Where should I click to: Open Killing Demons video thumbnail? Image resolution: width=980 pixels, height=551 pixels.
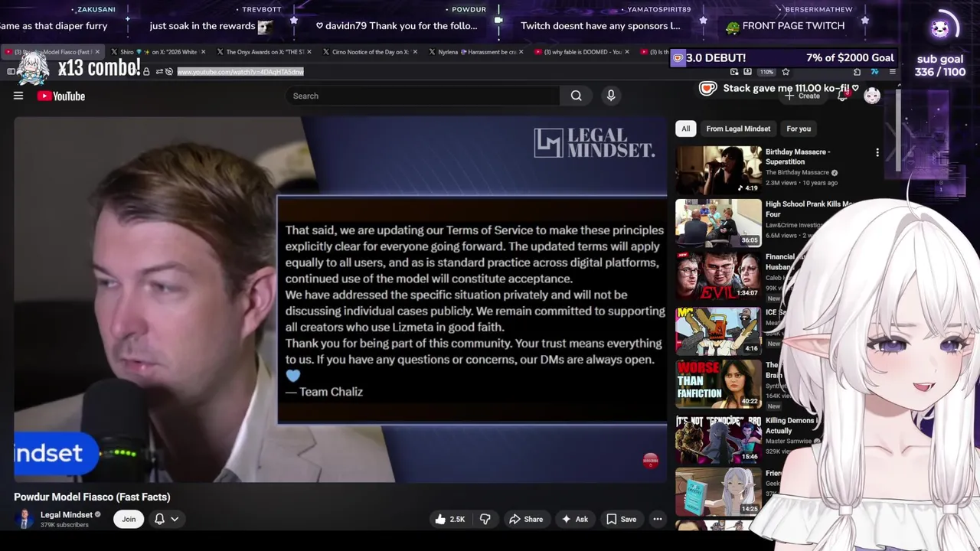[x=718, y=438]
